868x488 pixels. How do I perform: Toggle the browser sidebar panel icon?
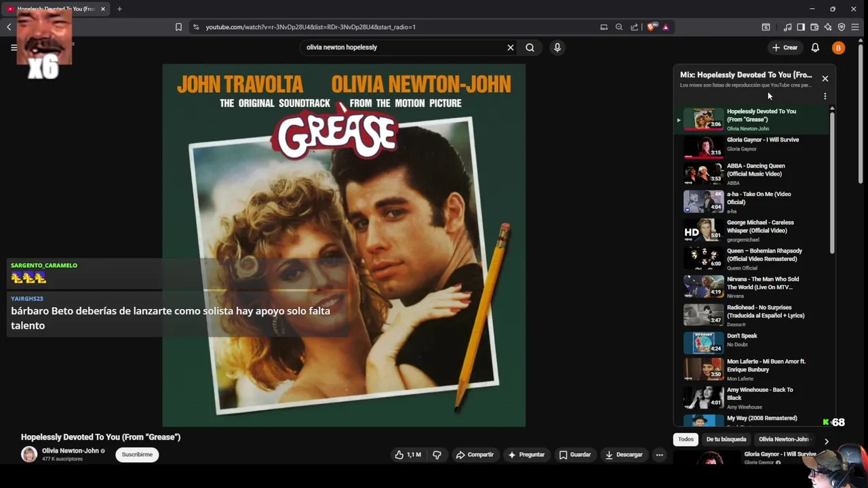pos(801,27)
